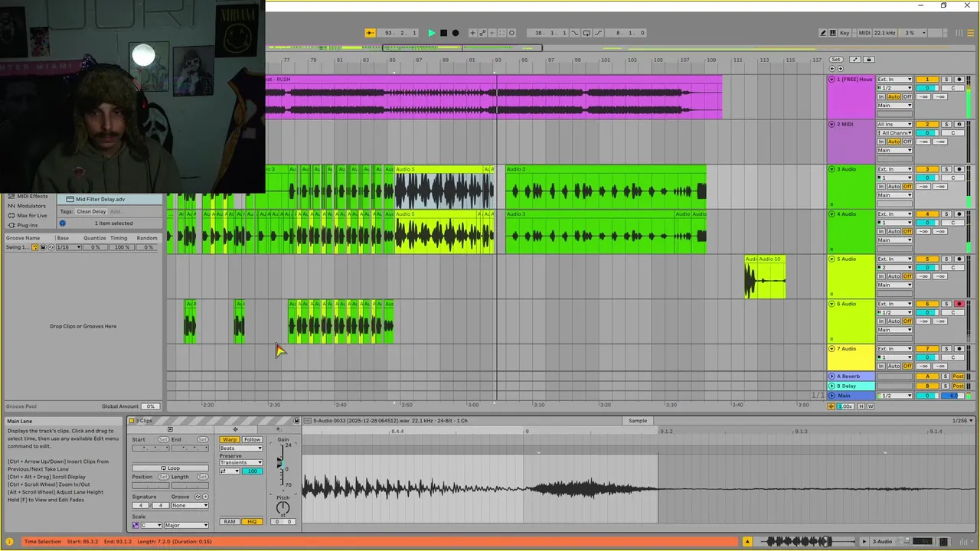
Task: Click the info icon in status bar
Action: point(10,541)
